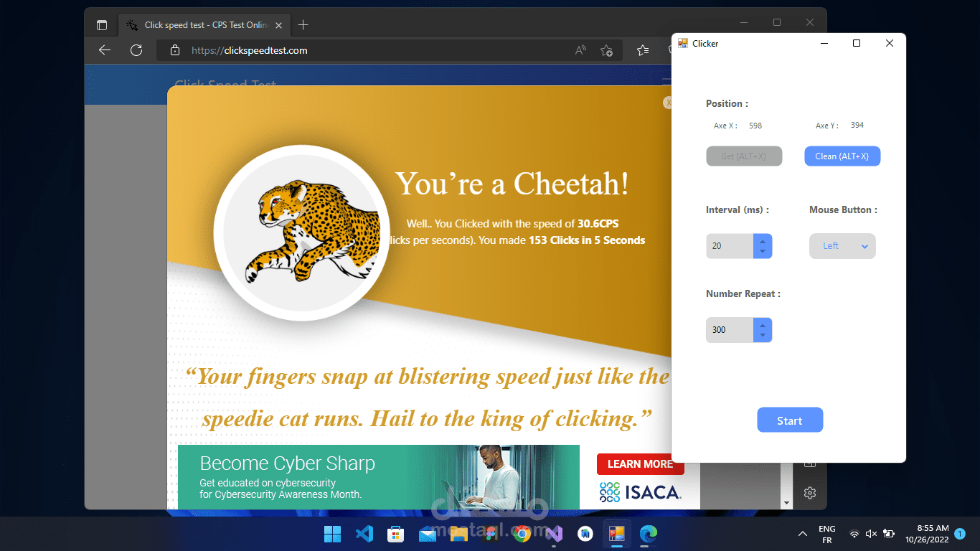
Task: Decrease the Interval value with down arrow
Action: [763, 251]
